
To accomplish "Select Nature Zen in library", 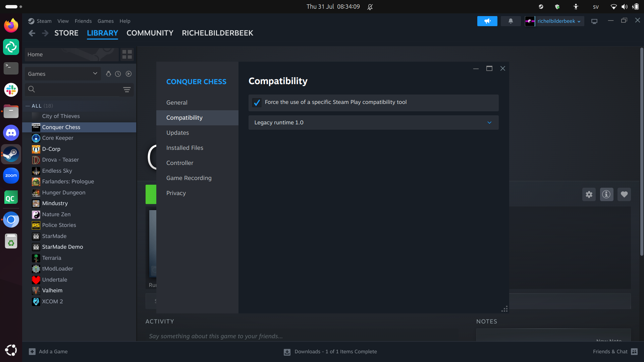I will coord(79,215).
